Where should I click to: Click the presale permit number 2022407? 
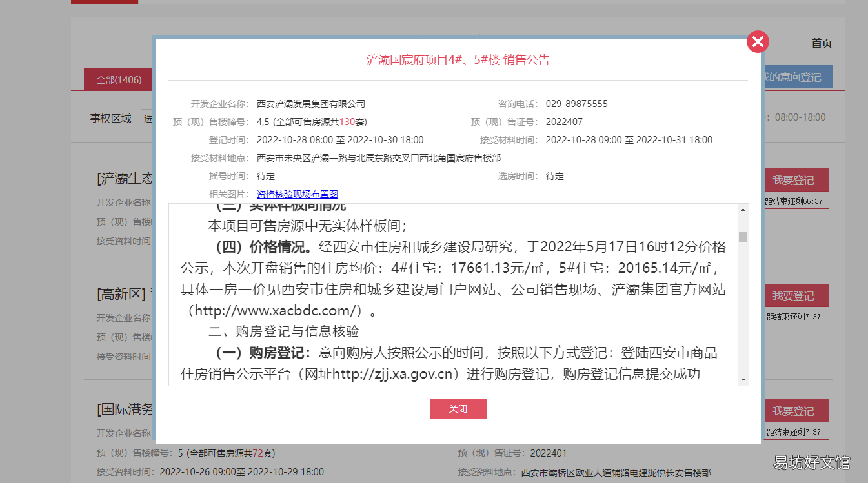(564, 122)
